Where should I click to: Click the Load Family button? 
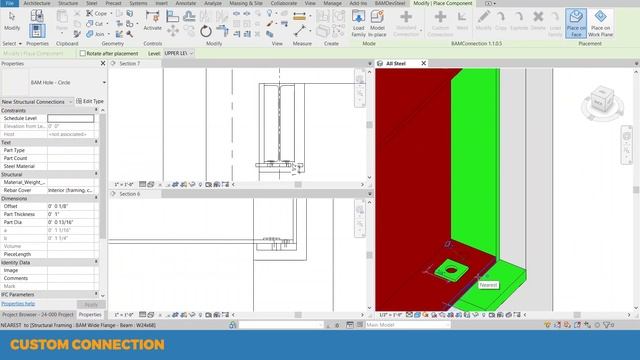tap(358, 24)
